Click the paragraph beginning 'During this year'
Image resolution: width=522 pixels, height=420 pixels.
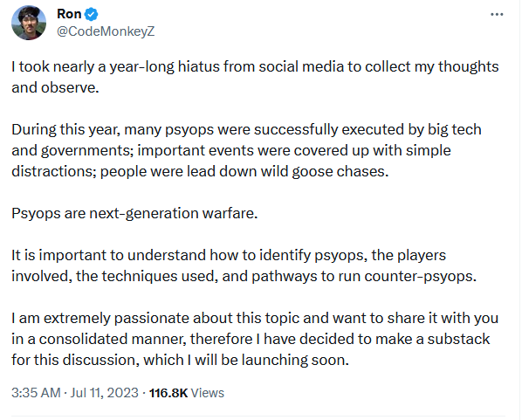tap(246, 150)
